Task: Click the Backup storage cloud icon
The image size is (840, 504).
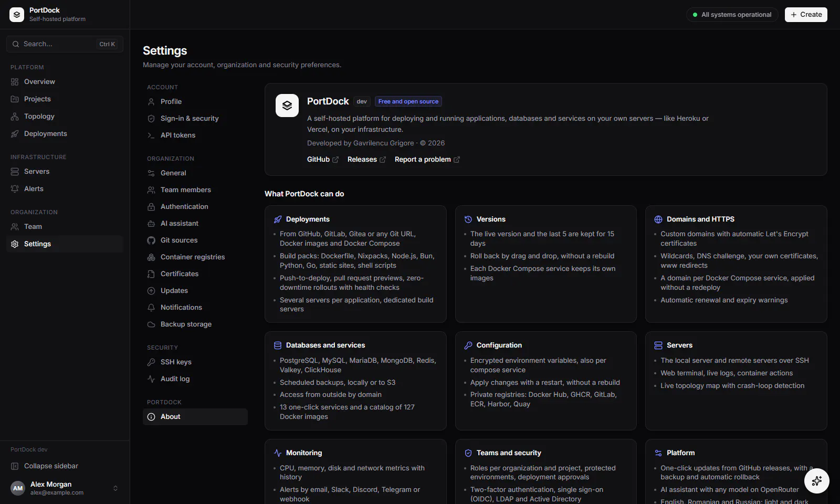Action: click(151, 324)
